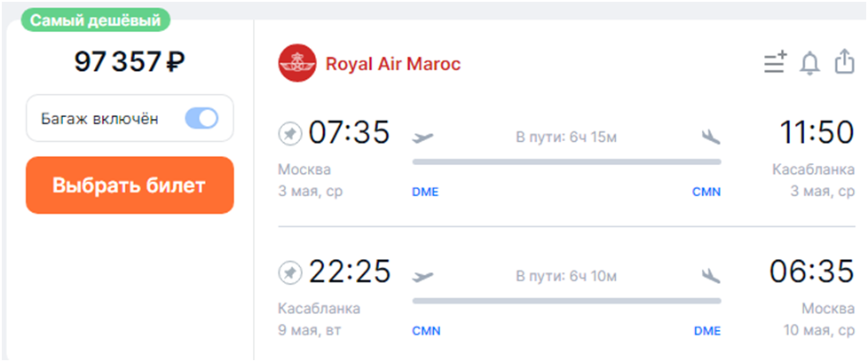Click the 'Самый дешёвый' badge
The height and width of the screenshot is (362, 868).
click(95, 20)
